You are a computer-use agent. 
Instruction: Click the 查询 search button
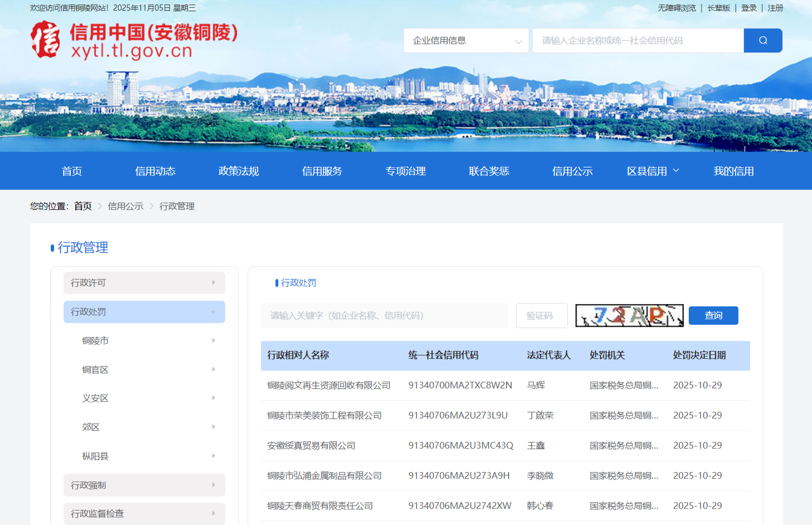[x=713, y=315]
